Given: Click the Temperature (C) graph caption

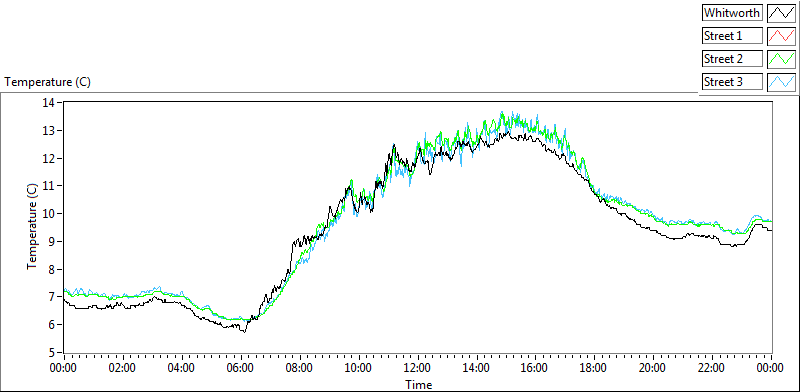Looking at the screenshot, I should pos(47,82).
